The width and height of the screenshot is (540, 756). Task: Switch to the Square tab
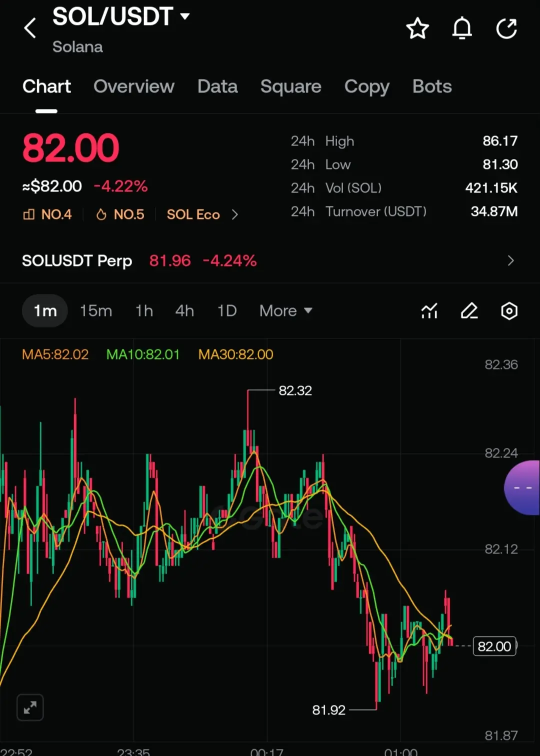pyautogui.click(x=291, y=86)
